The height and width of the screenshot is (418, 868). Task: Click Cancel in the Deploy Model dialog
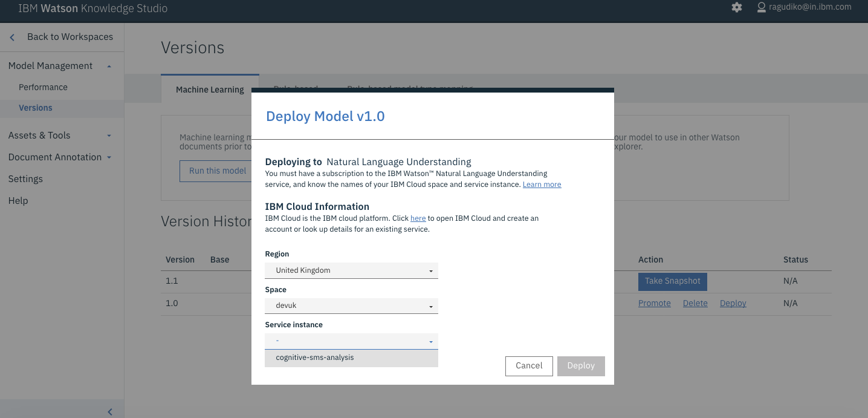(529, 365)
